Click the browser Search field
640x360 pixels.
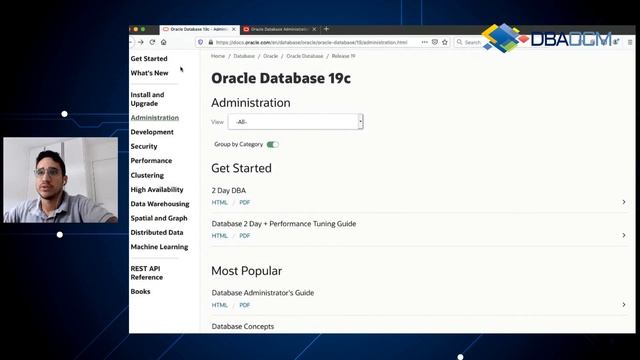[472, 42]
